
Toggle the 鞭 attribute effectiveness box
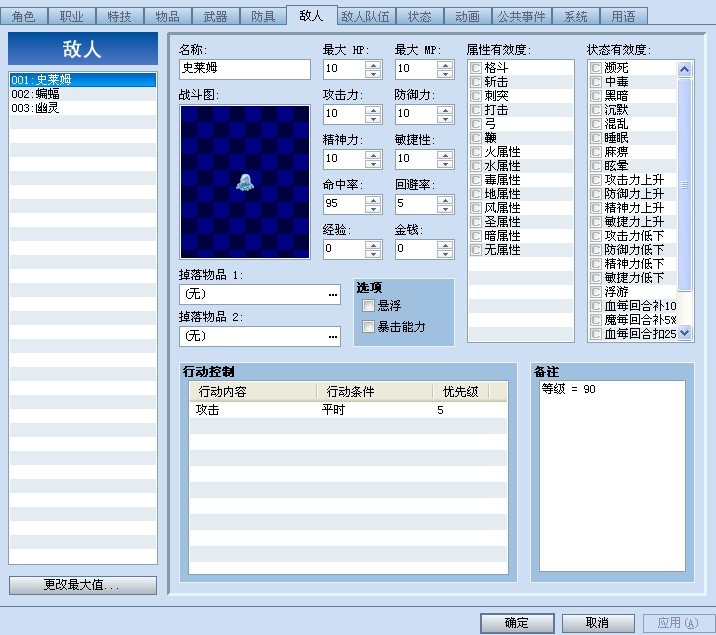point(476,138)
